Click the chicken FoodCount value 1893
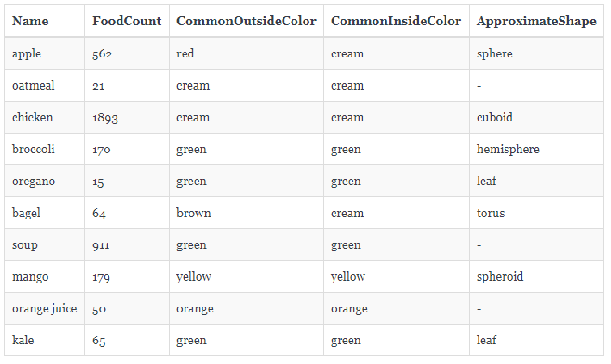 (x=105, y=118)
